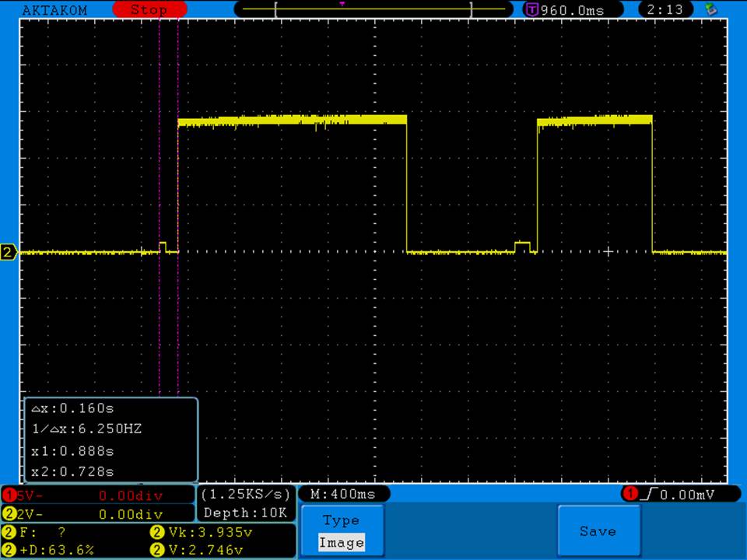The width and height of the screenshot is (747, 560).
Task: Click the rising edge trigger slope icon
Action: [x=649, y=495]
